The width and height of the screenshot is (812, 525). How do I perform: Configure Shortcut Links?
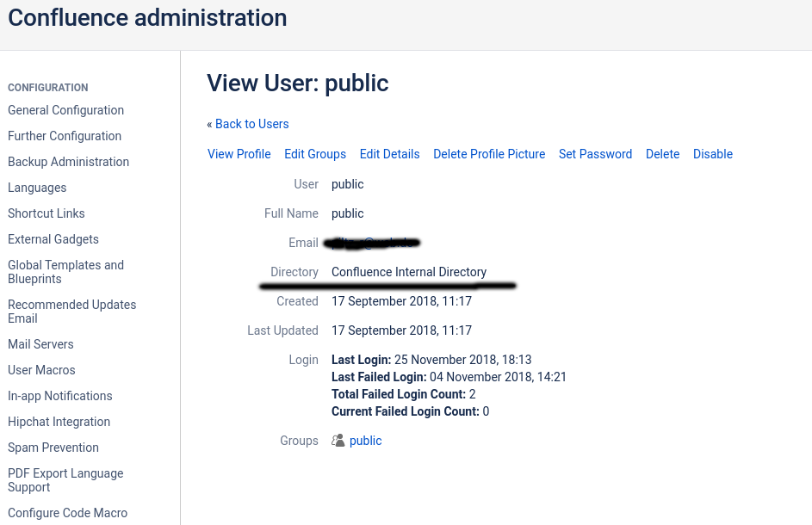pyautogui.click(x=46, y=213)
